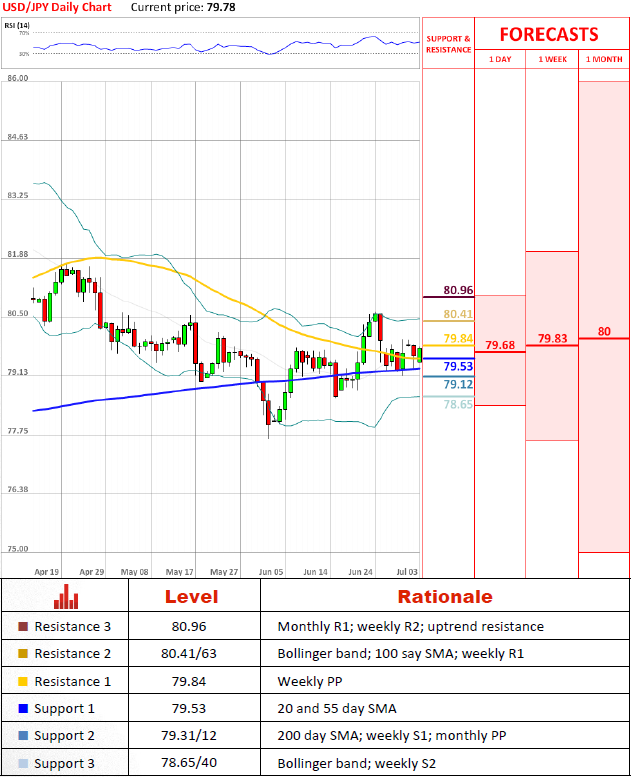Click the RSI (14) indicator label
This screenshot has height=777, width=631.
coord(17,25)
